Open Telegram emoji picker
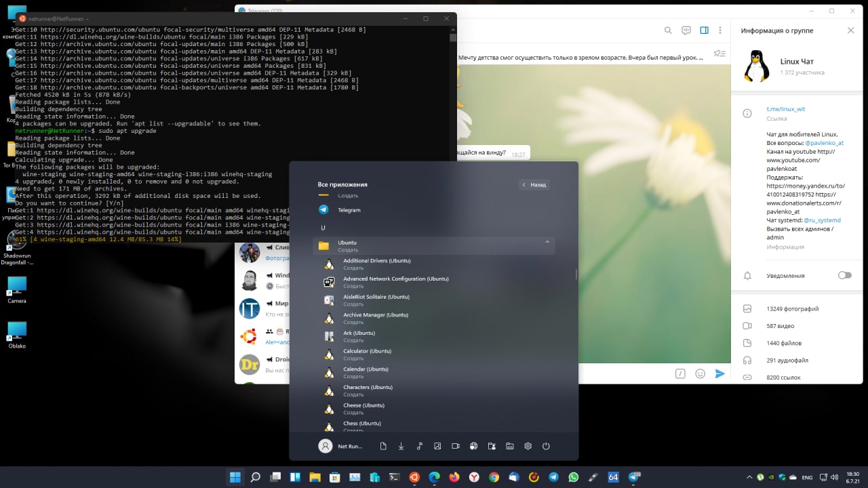 coord(701,373)
